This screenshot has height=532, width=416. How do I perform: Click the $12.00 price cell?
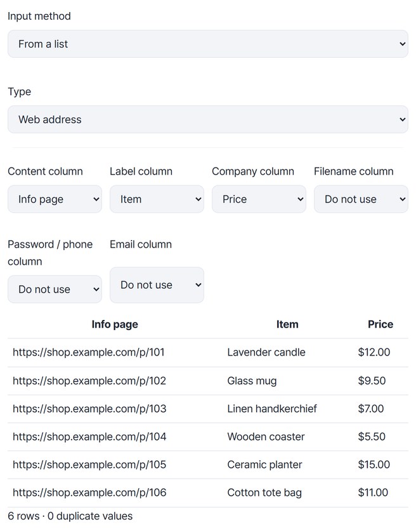(374, 352)
